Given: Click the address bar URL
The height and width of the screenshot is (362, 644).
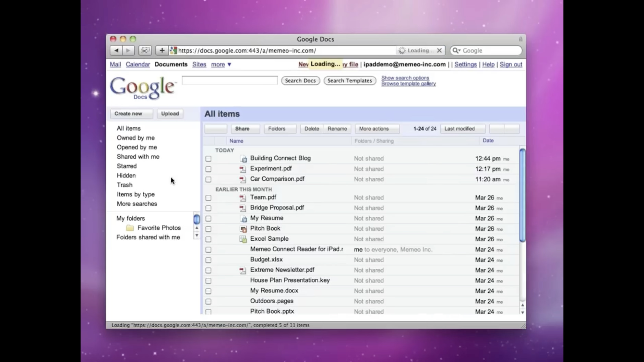Looking at the screenshot, I should tap(247, 50).
